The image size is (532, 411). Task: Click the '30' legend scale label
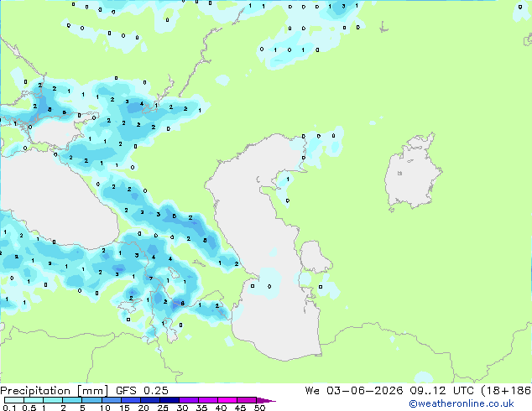pos(182,408)
